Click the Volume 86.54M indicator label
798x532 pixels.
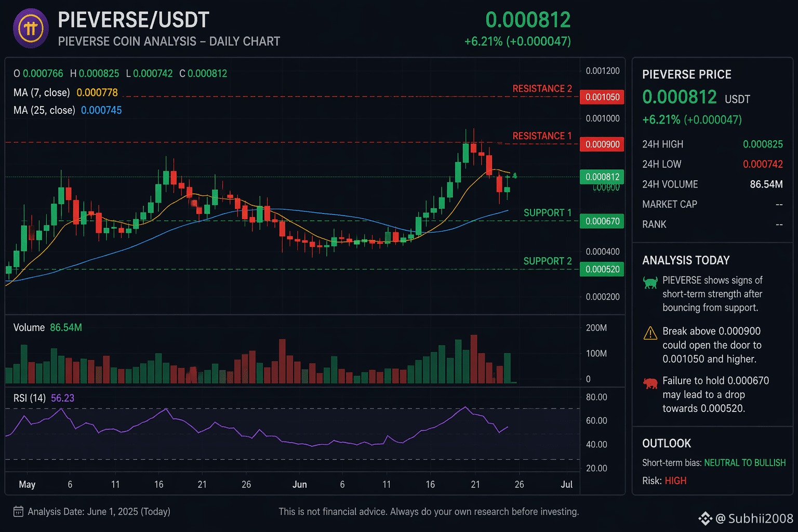pyautogui.click(x=48, y=328)
